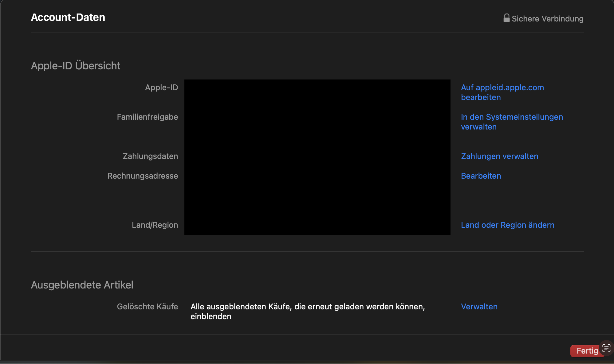Click the Gelöschte Käufe label

147,307
